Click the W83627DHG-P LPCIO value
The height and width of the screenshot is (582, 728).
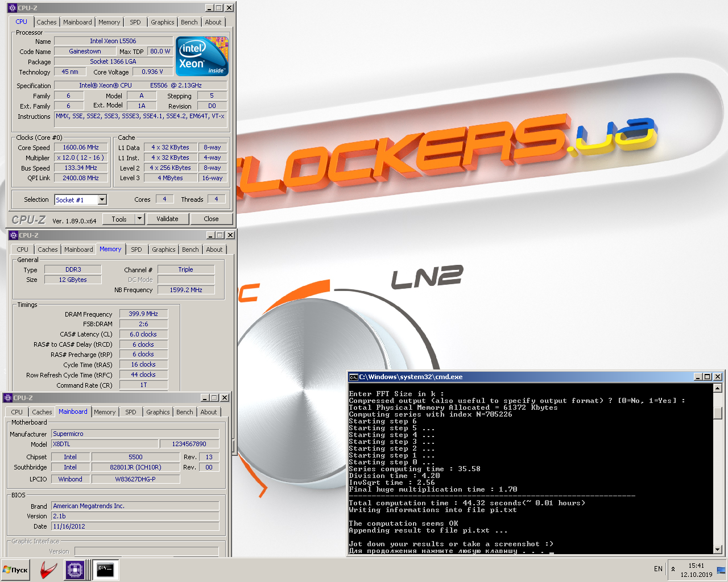pos(135,479)
